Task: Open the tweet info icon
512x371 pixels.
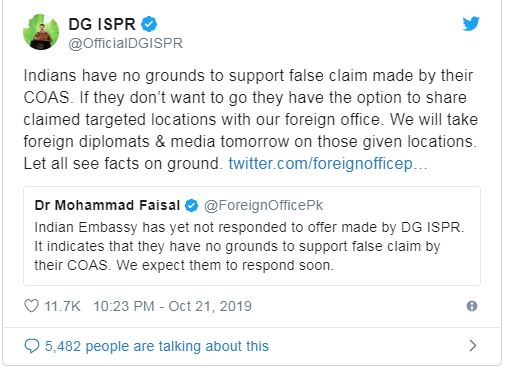Action: point(472,306)
